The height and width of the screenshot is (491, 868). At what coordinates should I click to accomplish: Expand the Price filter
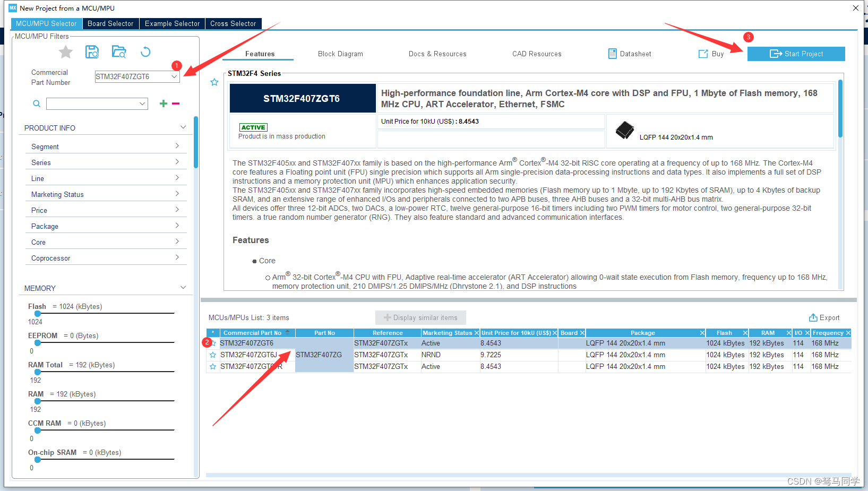pos(177,210)
